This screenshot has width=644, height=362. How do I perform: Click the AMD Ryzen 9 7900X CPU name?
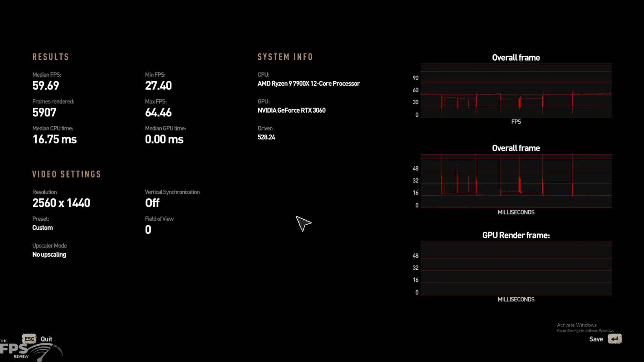click(308, 84)
